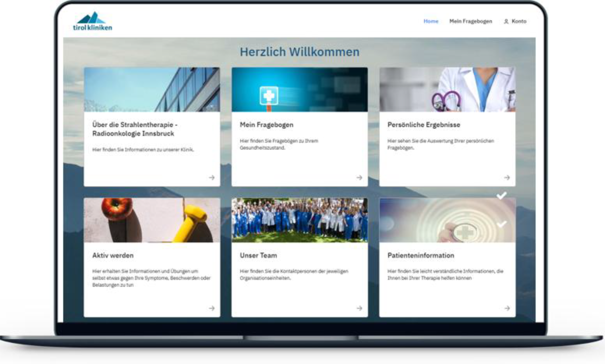
Task: Open the apple and dumbbell image
Action: 152,220
